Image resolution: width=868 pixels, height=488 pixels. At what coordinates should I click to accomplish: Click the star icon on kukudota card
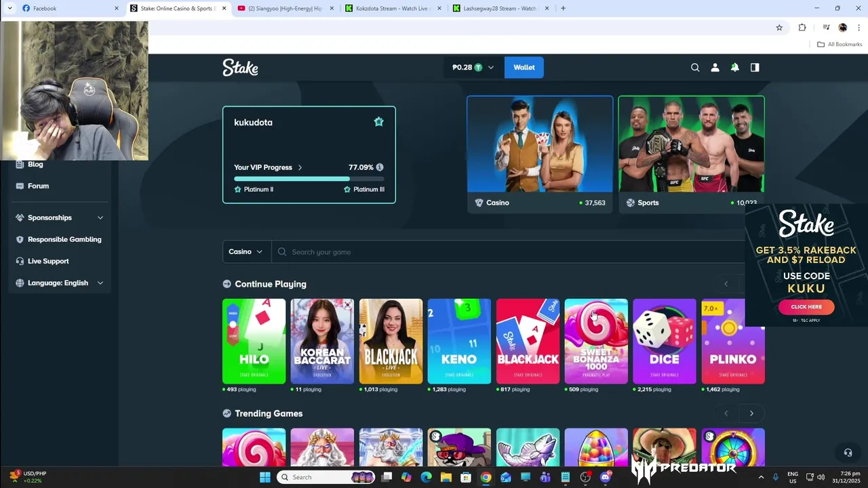378,122
